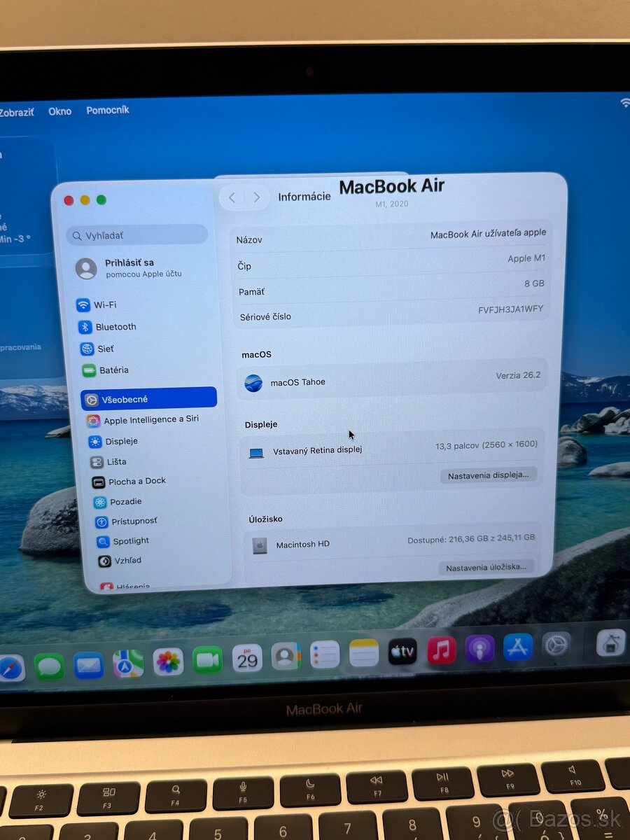Viewport: 630px width, 840px height.
Task: Click the Nastavenia displeja button
Action: point(489,475)
